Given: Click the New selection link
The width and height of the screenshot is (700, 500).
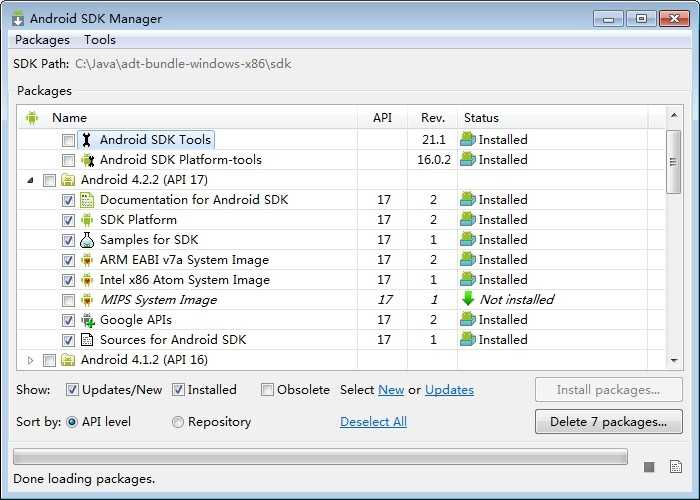Looking at the screenshot, I should click(391, 390).
